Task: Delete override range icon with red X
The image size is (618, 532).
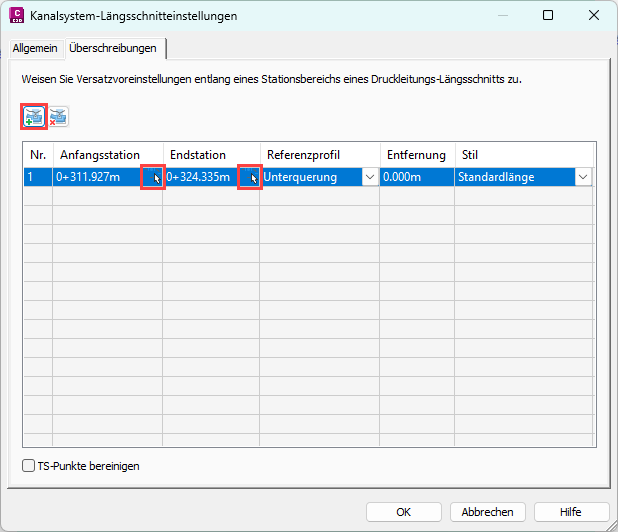Action: click(58, 117)
